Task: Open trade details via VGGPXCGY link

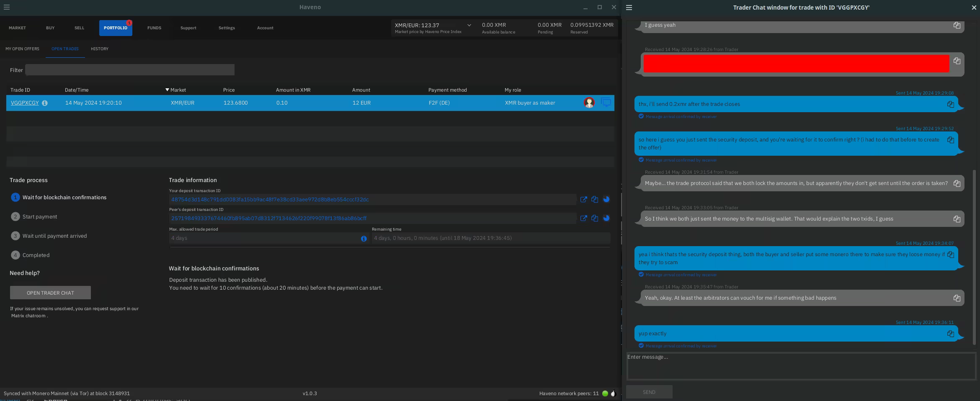Action: point(25,103)
